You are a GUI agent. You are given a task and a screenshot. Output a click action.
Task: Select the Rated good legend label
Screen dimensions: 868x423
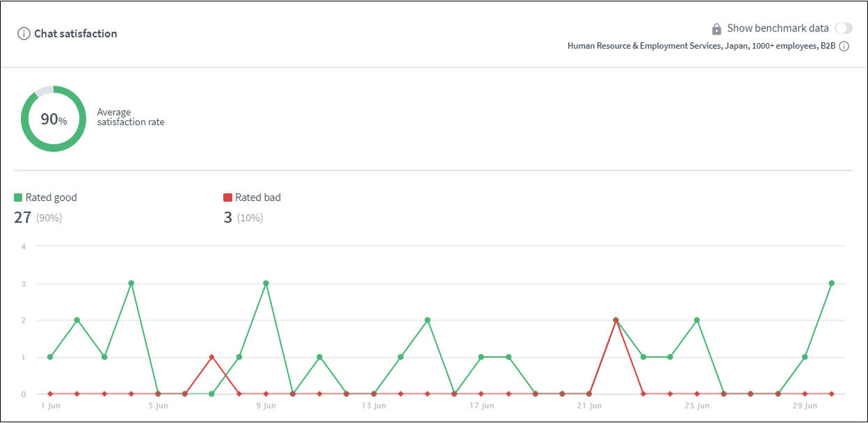[x=51, y=198]
